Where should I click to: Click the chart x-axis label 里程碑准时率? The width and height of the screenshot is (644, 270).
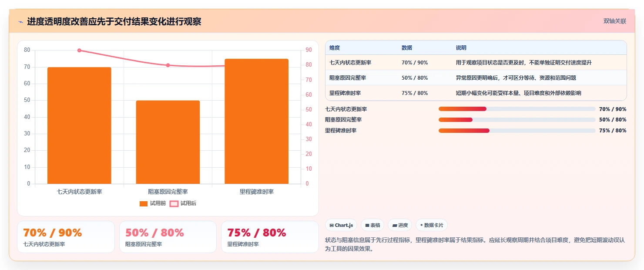[256, 192]
